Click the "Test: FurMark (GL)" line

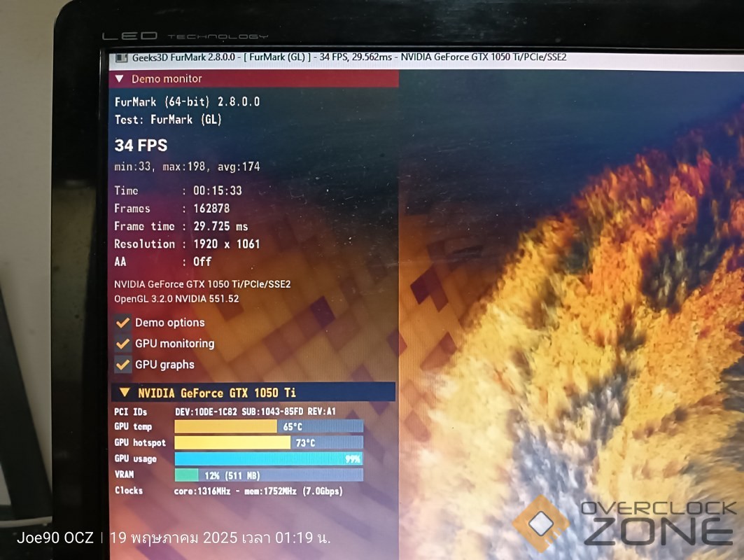pyautogui.click(x=168, y=120)
